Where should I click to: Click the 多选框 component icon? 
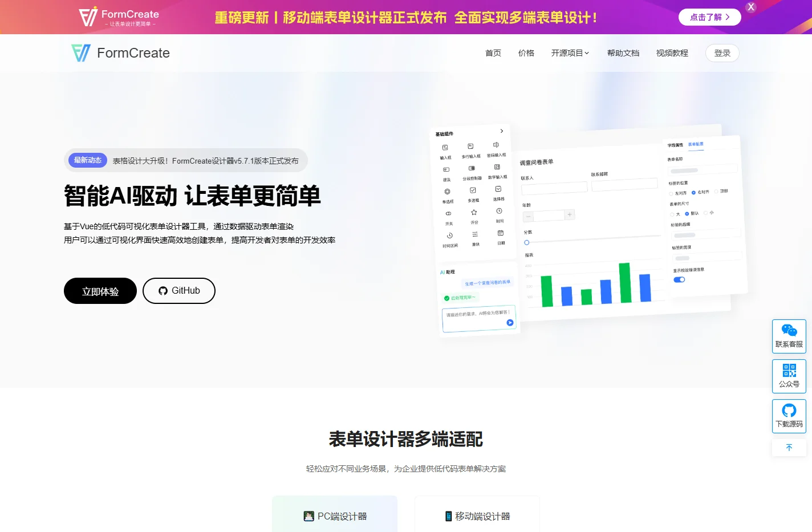tap(473, 190)
